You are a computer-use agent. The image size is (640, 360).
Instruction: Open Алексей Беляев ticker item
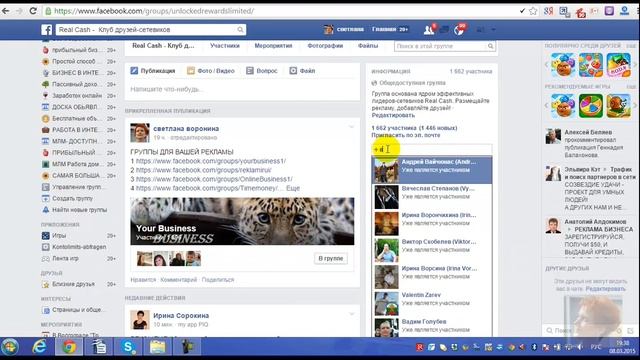click(590, 144)
